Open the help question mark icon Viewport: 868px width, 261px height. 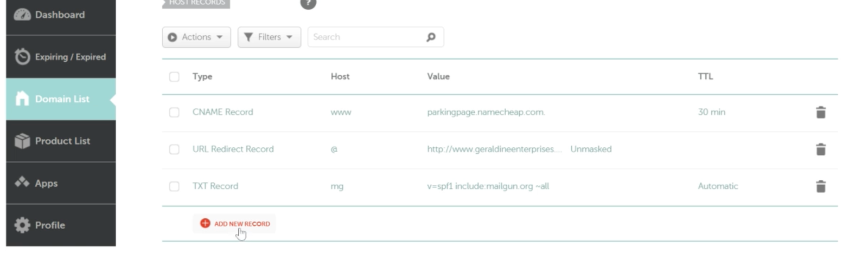click(308, 3)
